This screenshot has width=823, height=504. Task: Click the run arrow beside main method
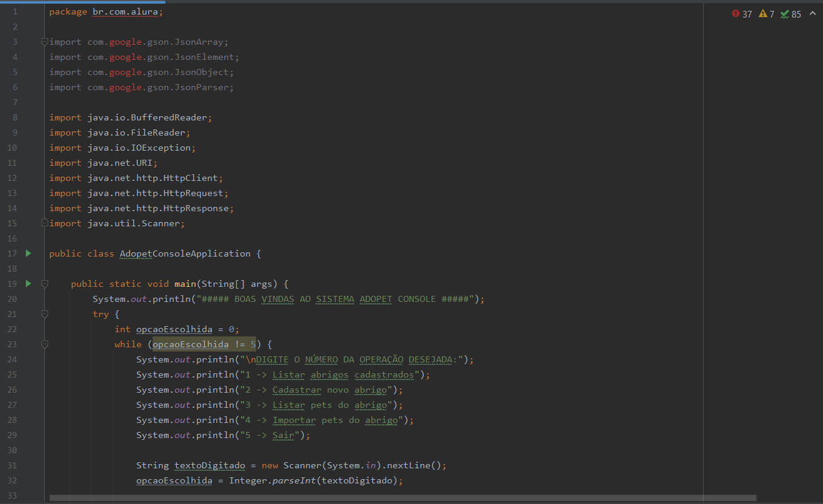(28, 283)
